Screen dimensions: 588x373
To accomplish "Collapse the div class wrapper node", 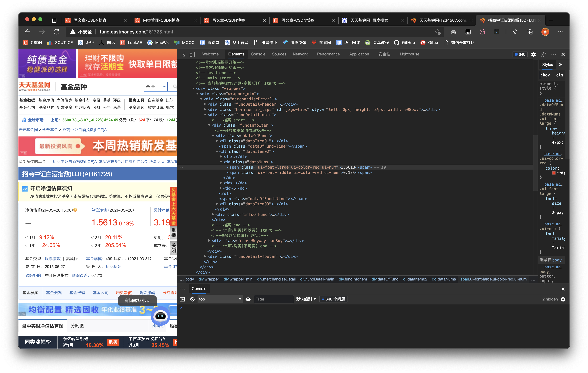I will click(x=193, y=88).
